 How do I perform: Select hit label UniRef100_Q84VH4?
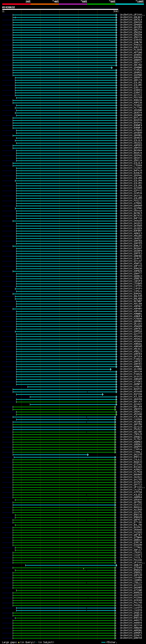tap(131, 399)
